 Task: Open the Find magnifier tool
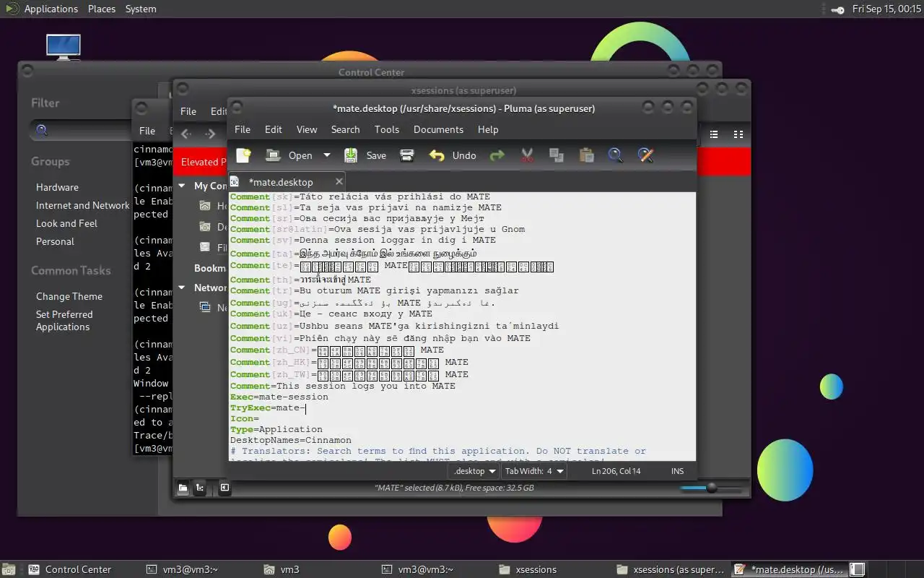615,155
